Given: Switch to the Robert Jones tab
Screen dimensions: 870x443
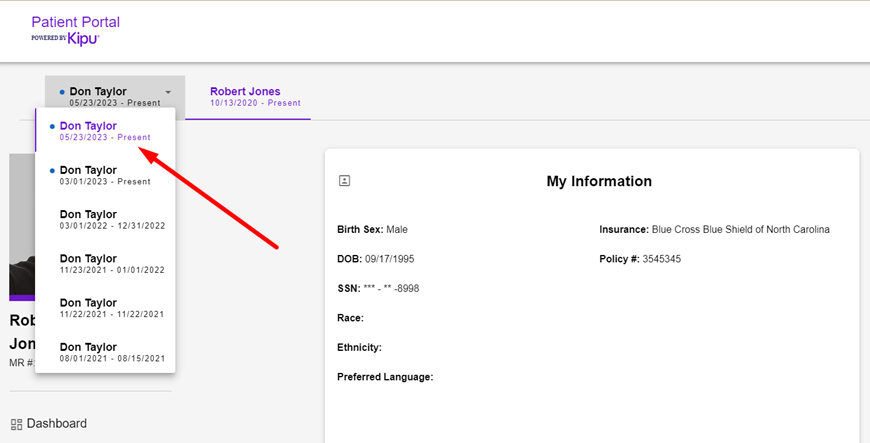Looking at the screenshot, I should coord(247,96).
